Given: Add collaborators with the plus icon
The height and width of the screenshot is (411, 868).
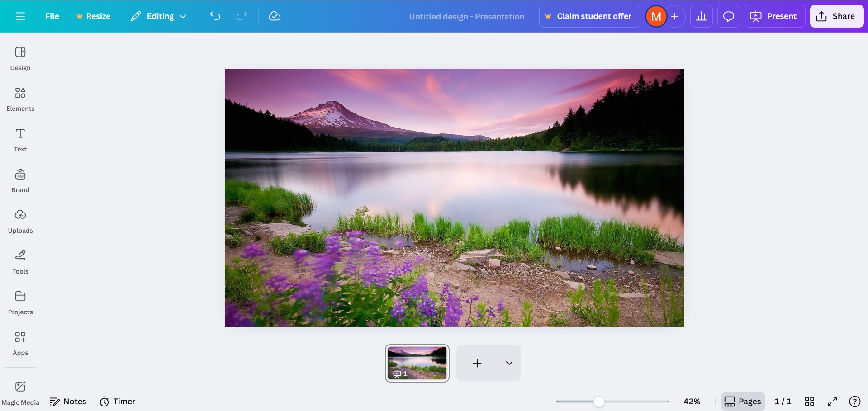Looking at the screenshot, I should [674, 16].
